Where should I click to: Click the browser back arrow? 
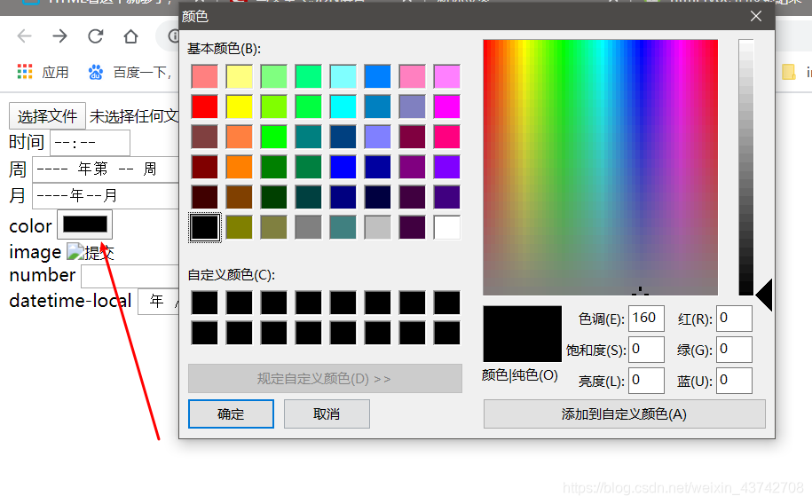[x=24, y=36]
